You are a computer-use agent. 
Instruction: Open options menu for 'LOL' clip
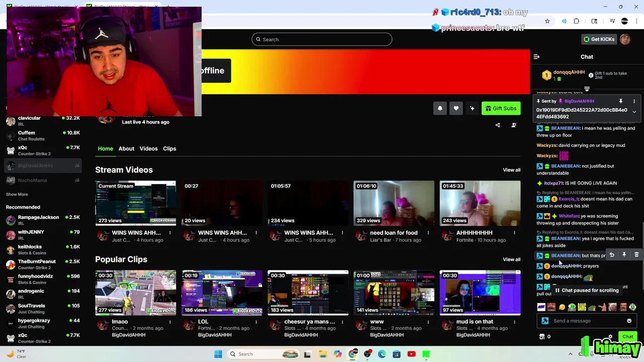256,322
